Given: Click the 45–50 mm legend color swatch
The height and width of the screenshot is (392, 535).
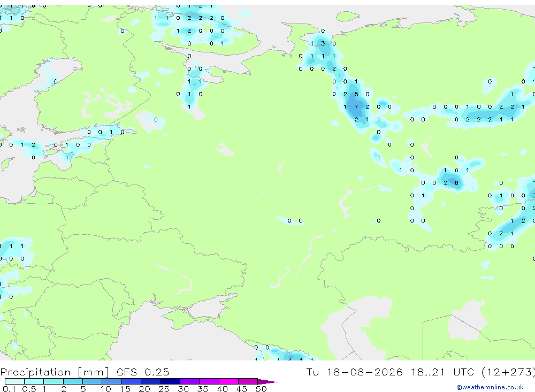Looking at the screenshot, I should 248,381.
